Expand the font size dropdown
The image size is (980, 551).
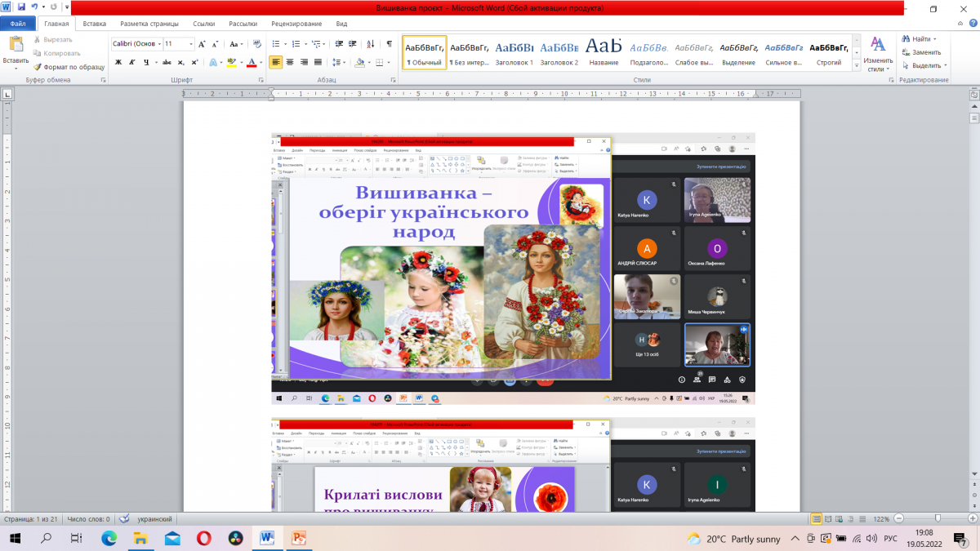click(x=191, y=44)
